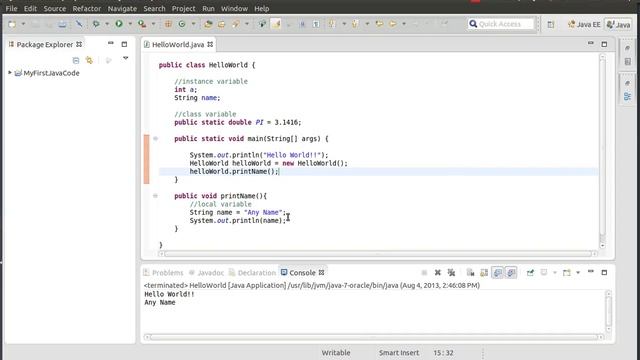Viewport: 640px width, 360px height.
Task: Select the Package Explorer tab
Action: [44, 44]
